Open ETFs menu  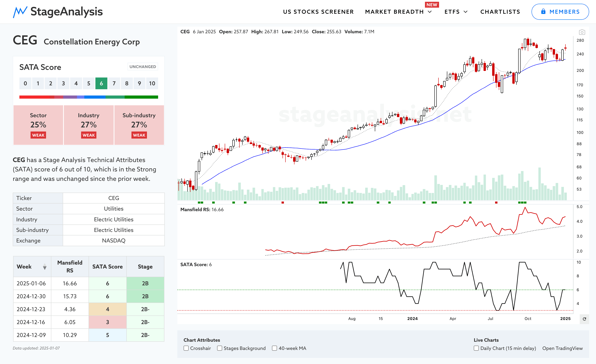pyautogui.click(x=452, y=12)
